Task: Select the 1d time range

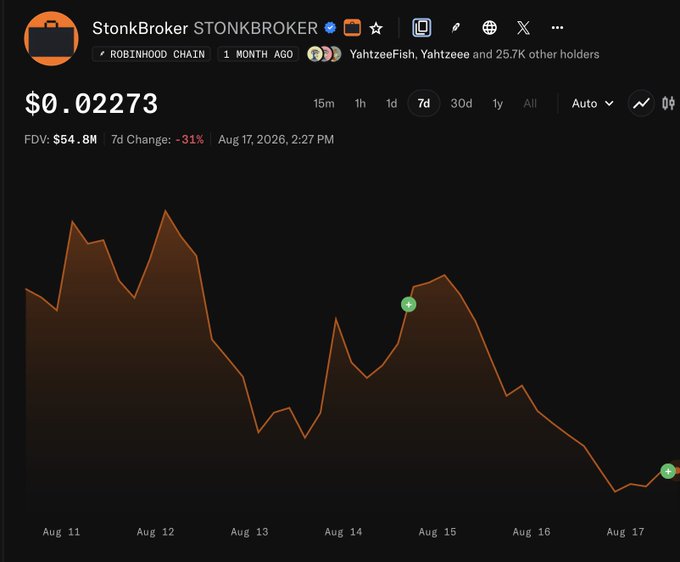Action: 392,104
